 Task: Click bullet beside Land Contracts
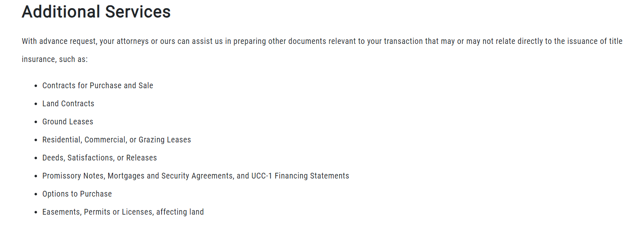[x=36, y=104]
